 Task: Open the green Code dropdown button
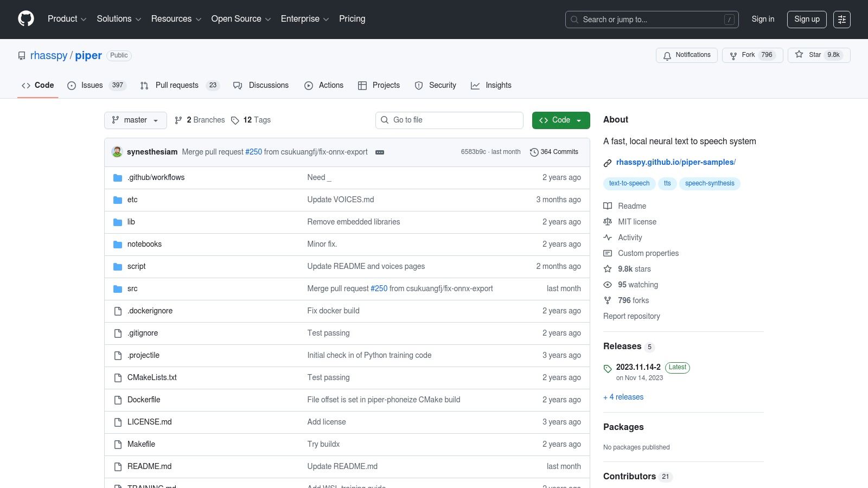point(561,120)
